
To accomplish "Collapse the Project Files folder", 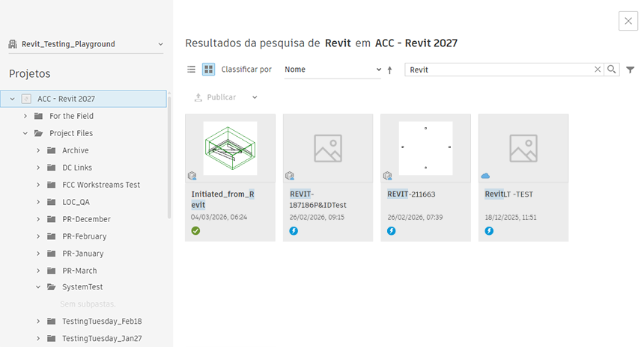I will tap(25, 133).
